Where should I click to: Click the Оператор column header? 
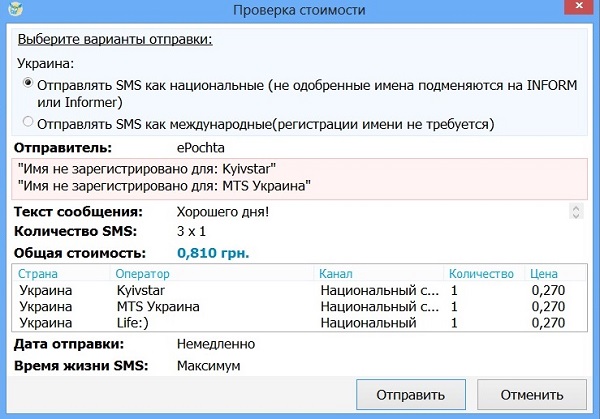coord(212,274)
